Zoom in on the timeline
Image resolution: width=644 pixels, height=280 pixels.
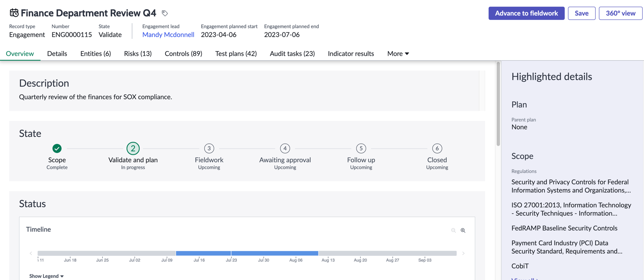pos(463,231)
